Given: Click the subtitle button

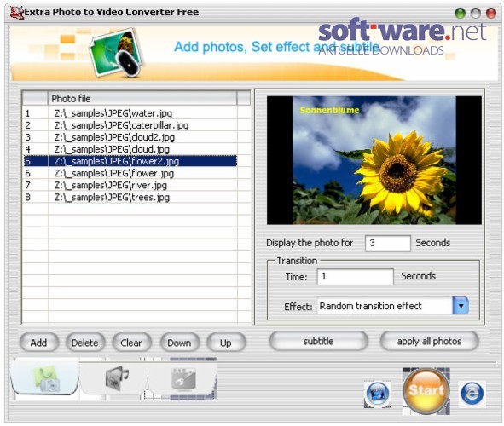Looking at the screenshot, I should click(318, 341).
